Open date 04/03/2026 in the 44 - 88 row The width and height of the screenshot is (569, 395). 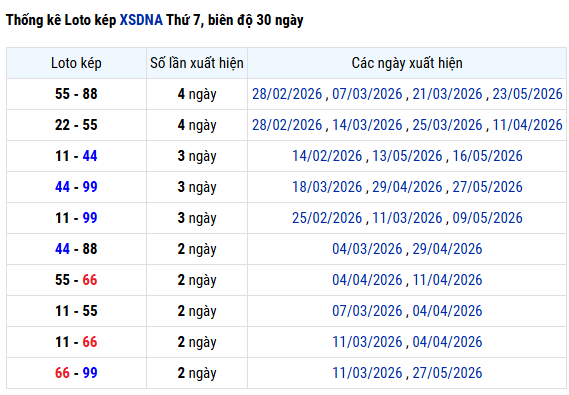[367, 249]
